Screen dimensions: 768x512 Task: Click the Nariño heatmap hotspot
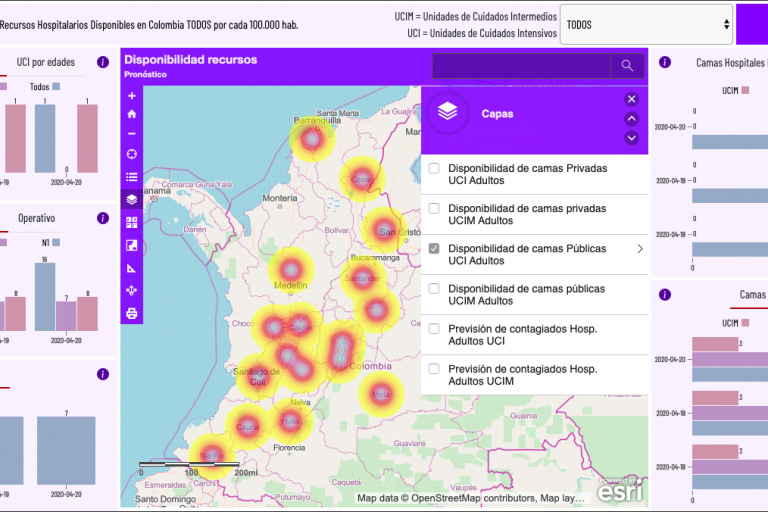tap(212, 455)
